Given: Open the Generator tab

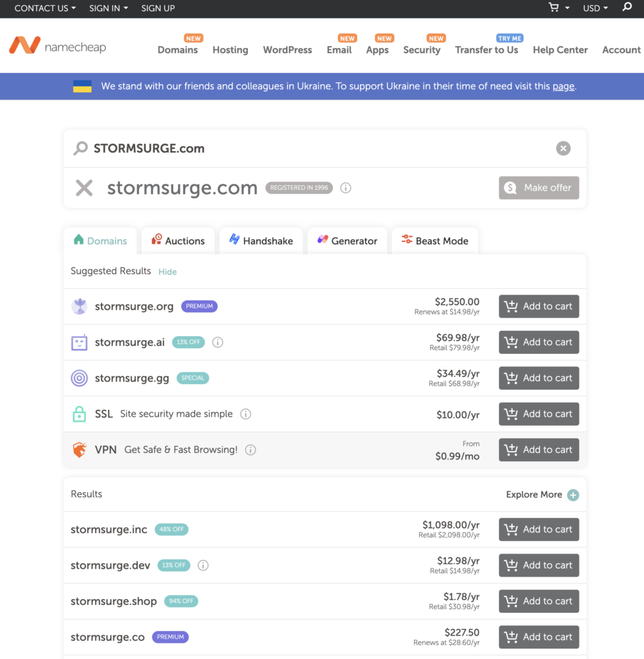Looking at the screenshot, I should click(x=347, y=241).
